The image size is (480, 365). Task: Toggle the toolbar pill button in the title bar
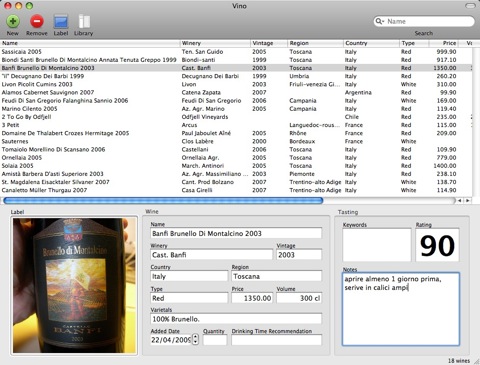(470, 6)
